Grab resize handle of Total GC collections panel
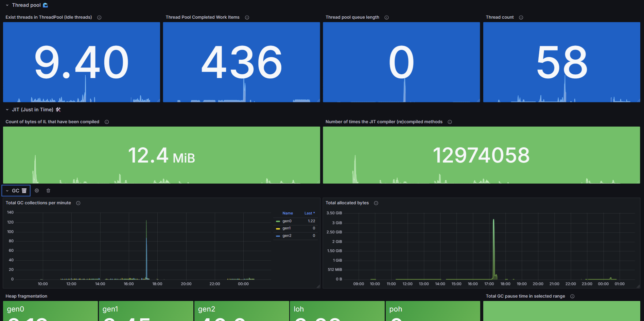This screenshot has width=644, height=321. click(x=318, y=287)
